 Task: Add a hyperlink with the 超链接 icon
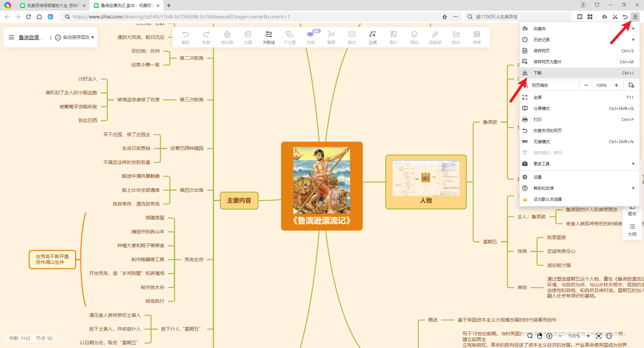coord(435,37)
